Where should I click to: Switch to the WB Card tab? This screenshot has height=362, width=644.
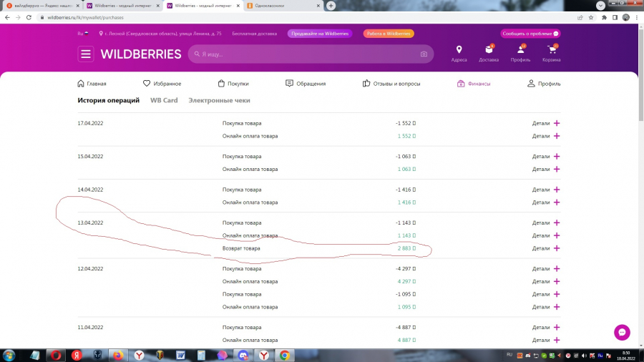click(164, 100)
